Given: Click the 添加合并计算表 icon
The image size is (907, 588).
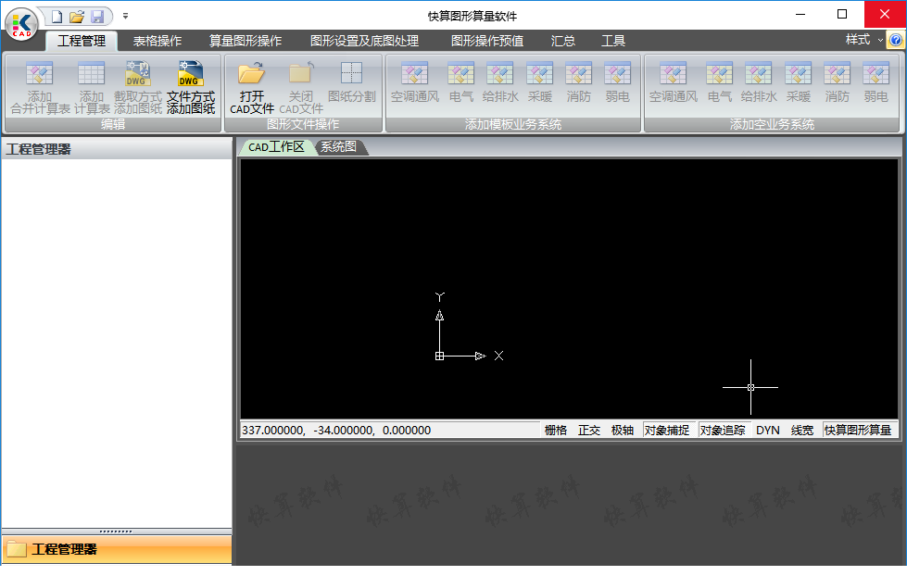Looking at the screenshot, I should 40,73.
